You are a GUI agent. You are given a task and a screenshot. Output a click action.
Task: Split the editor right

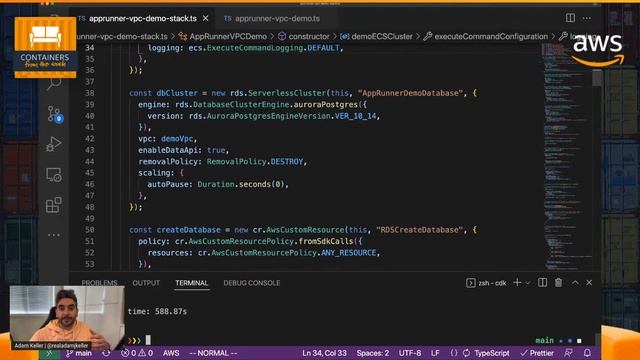[x=570, y=18]
